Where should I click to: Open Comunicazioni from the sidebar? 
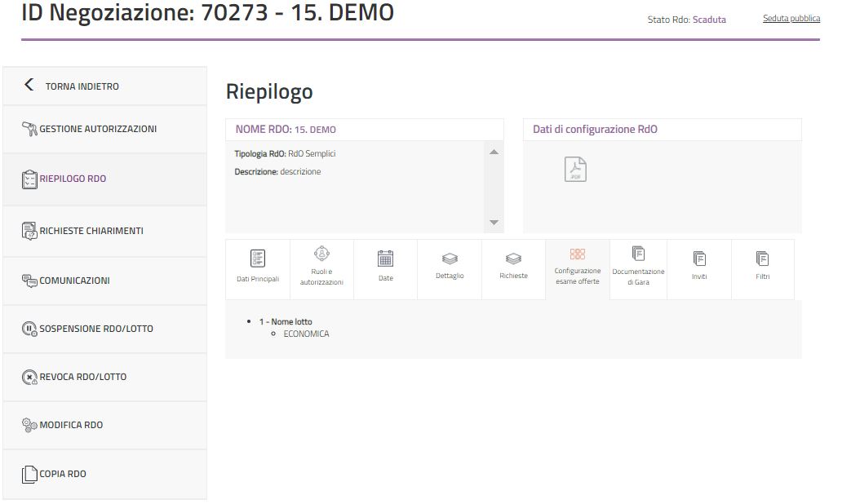click(74, 281)
